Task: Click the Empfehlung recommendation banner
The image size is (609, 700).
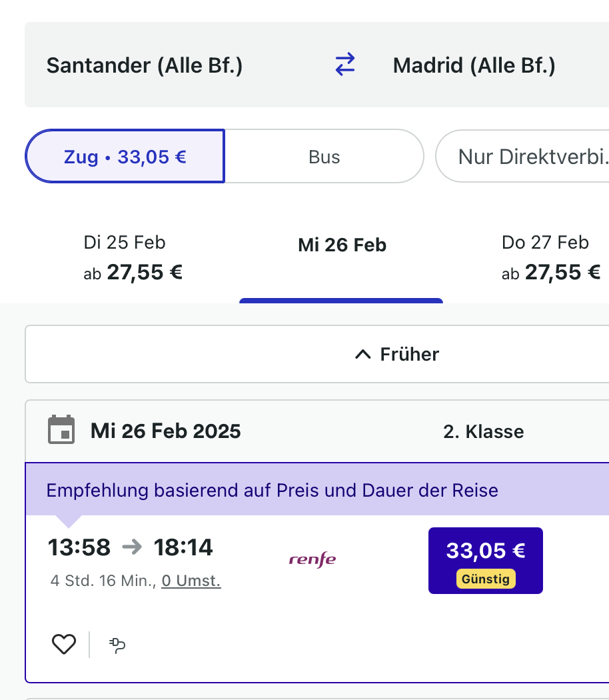Action: pyautogui.click(x=272, y=491)
